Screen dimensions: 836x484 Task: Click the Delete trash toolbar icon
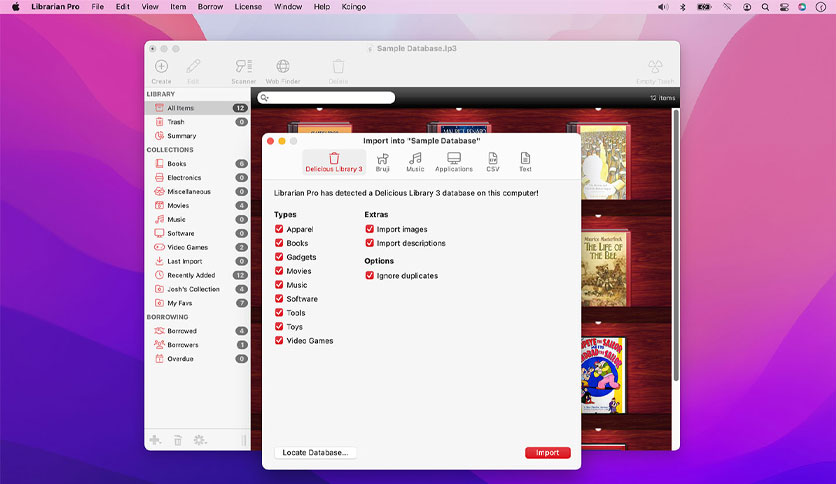pos(338,67)
